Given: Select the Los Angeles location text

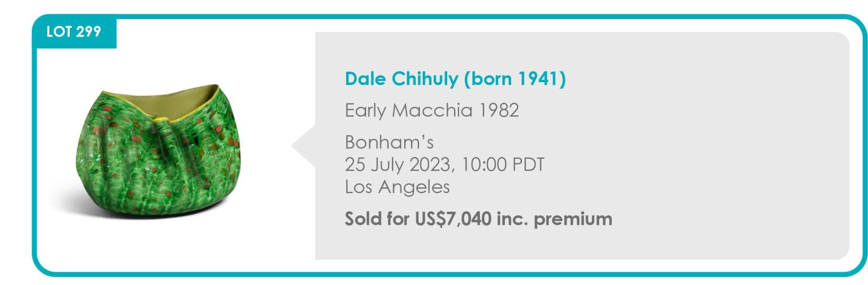Looking at the screenshot, I should click(x=397, y=186).
